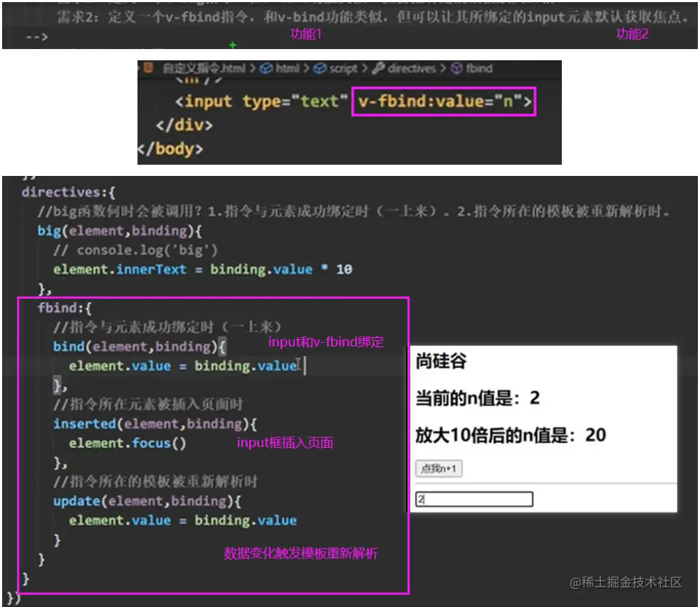Select the script breadcrumb segment

point(343,68)
